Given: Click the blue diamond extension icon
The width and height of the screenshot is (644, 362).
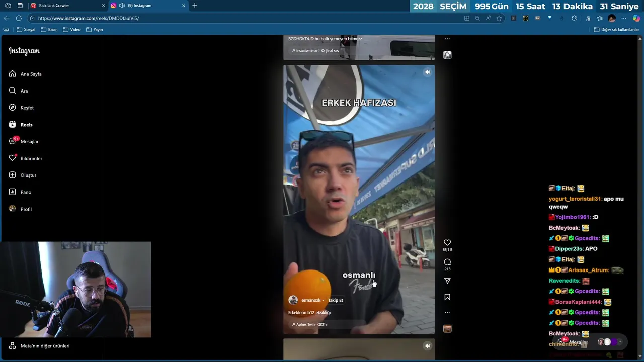Looking at the screenshot, I should tap(549, 18).
